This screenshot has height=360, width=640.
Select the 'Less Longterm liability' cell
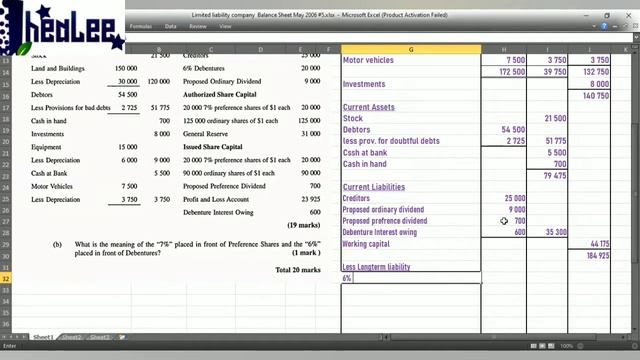pyautogui.click(x=411, y=267)
